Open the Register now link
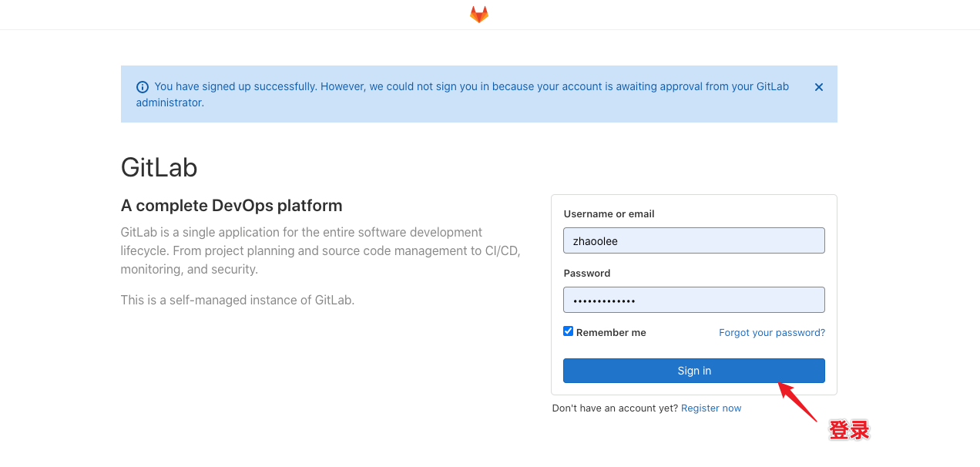This screenshot has width=980, height=467. coord(711,408)
